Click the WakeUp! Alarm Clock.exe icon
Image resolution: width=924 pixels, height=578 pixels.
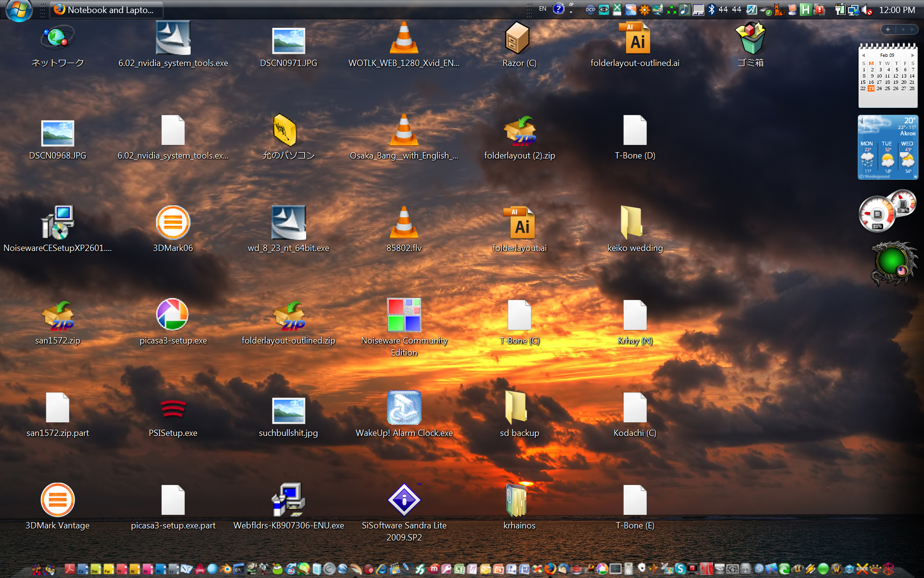(404, 408)
